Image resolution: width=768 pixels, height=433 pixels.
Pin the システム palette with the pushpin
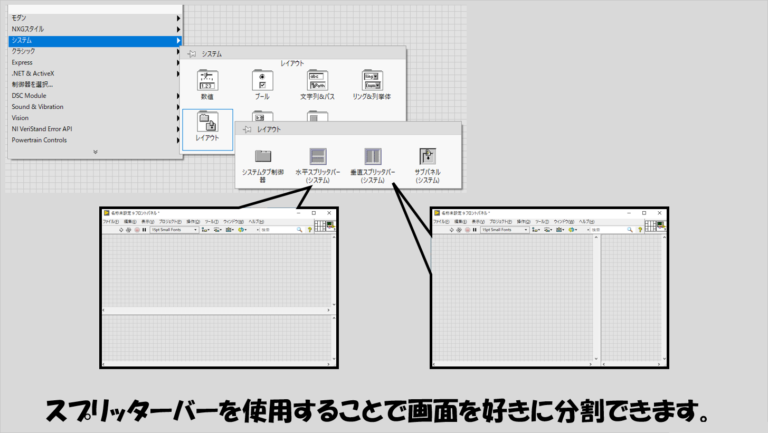[x=191, y=53]
